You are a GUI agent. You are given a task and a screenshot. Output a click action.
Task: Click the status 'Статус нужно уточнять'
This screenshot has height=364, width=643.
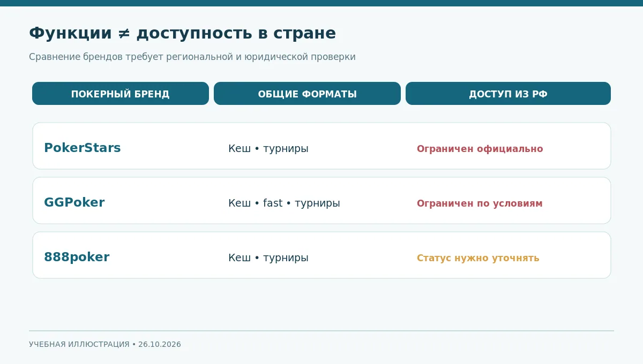coord(478,258)
